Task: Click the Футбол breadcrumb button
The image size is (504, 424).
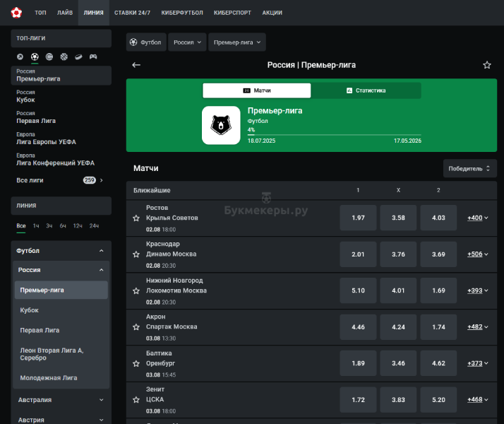Action: click(x=146, y=42)
